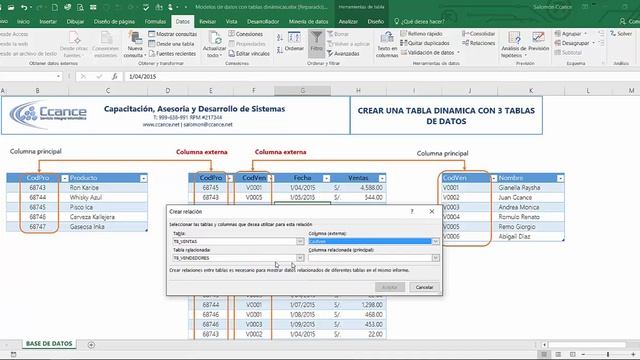640x360 pixels.
Task: Click the zoom slider in status bar
Action: click(608, 355)
